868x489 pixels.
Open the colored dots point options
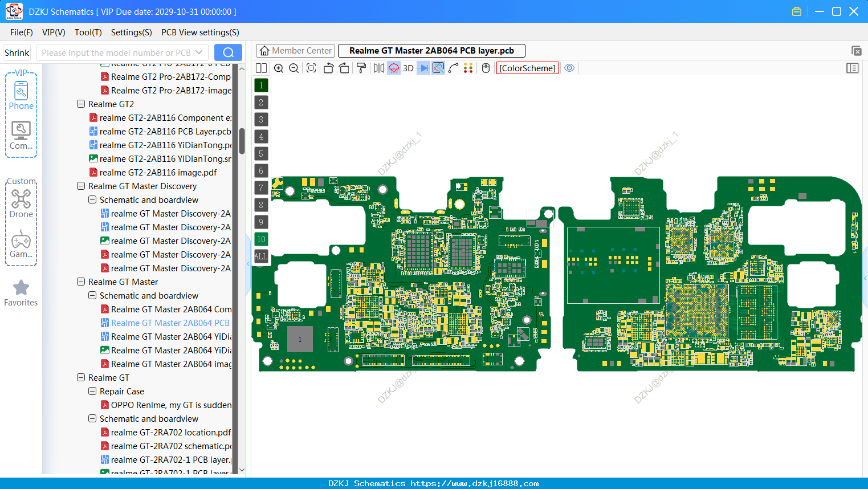[468, 68]
